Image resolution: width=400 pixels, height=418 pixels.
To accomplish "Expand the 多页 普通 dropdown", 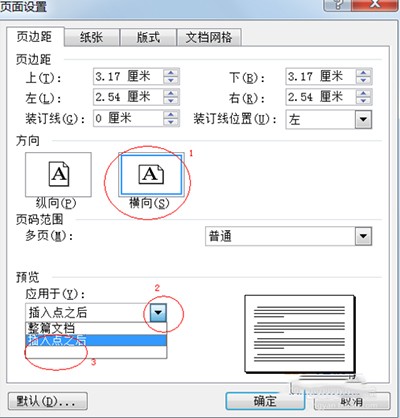I will pos(363,236).
